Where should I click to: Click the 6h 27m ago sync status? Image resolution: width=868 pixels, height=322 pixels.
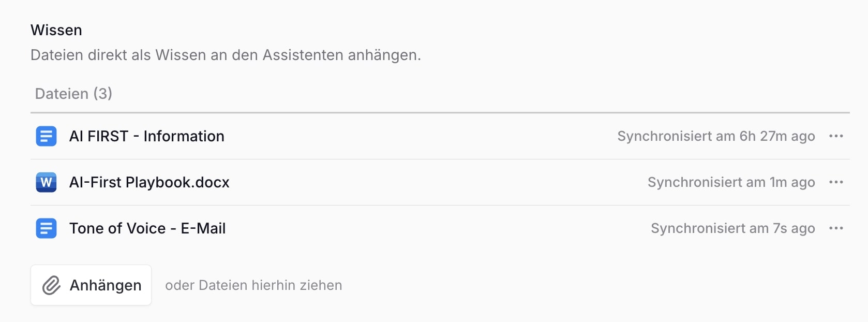pos(716,136)
